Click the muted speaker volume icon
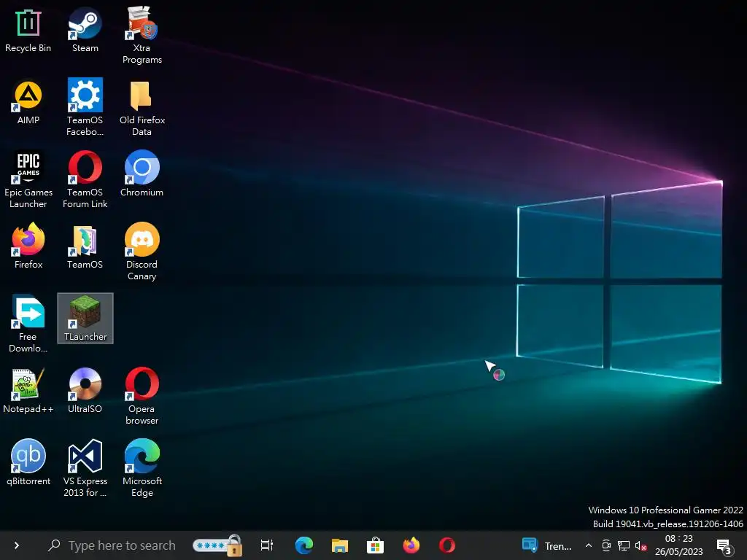This screenshot has width=747, height=560. pos(640,545)
